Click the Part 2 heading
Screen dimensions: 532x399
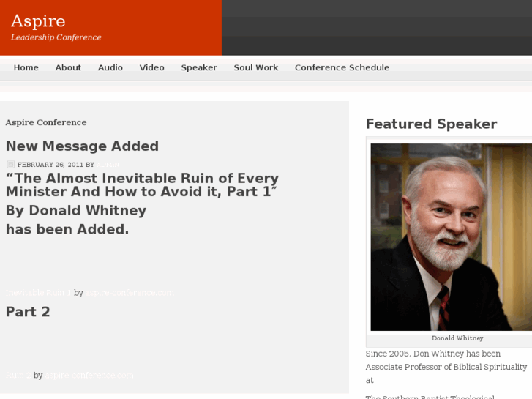coord(28,312)
